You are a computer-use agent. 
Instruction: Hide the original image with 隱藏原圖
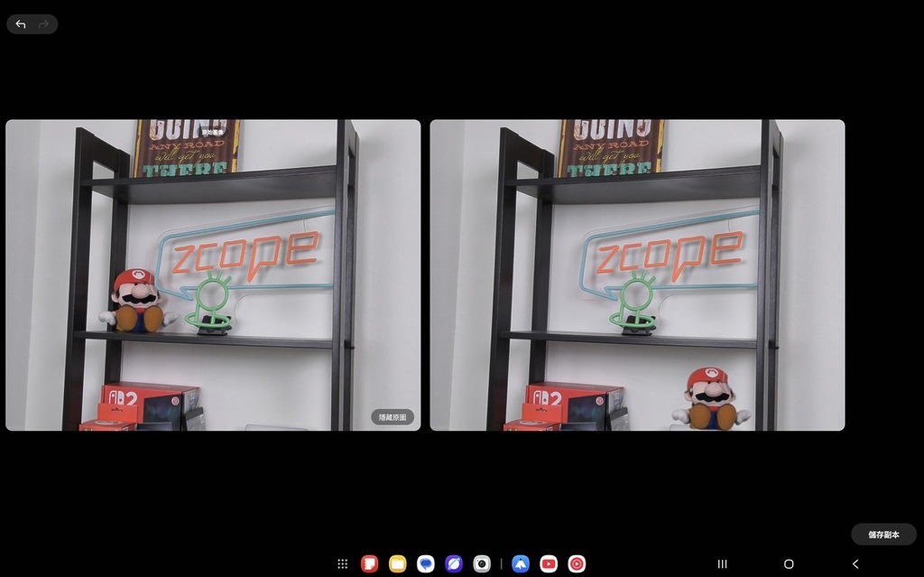[393, 417]
